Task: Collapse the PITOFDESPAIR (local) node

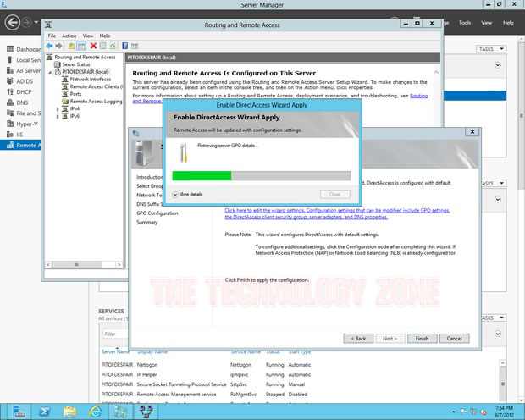Action: (50, 72)
